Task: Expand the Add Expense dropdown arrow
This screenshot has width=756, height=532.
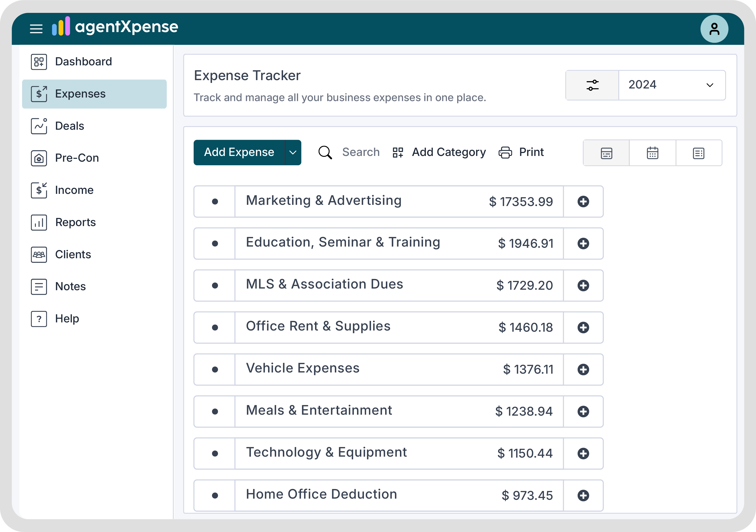Action: (x=293, y=152)
